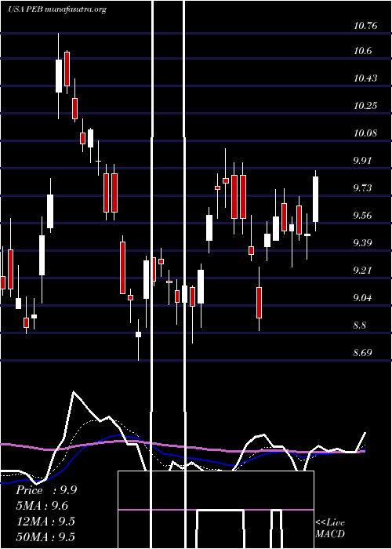The width and height of the screenshot is (392, 549).
Task: Click the '5MA : 9.6' readout
Action: click(42, 506)
